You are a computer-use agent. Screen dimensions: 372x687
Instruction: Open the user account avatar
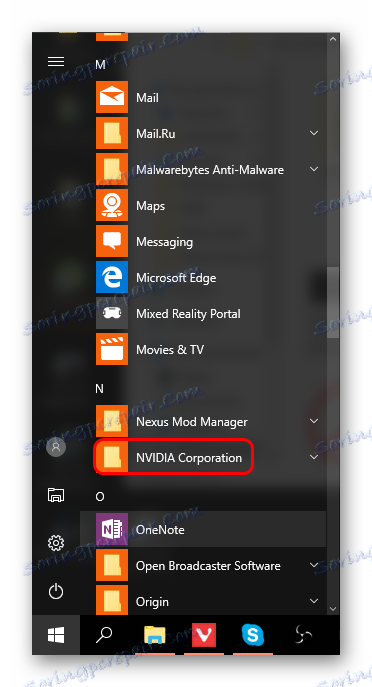(56, 447)
